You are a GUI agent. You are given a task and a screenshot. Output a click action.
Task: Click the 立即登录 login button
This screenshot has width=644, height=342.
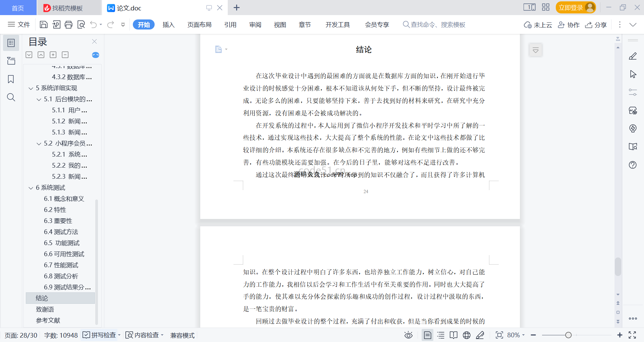click(x=576, y=7)
